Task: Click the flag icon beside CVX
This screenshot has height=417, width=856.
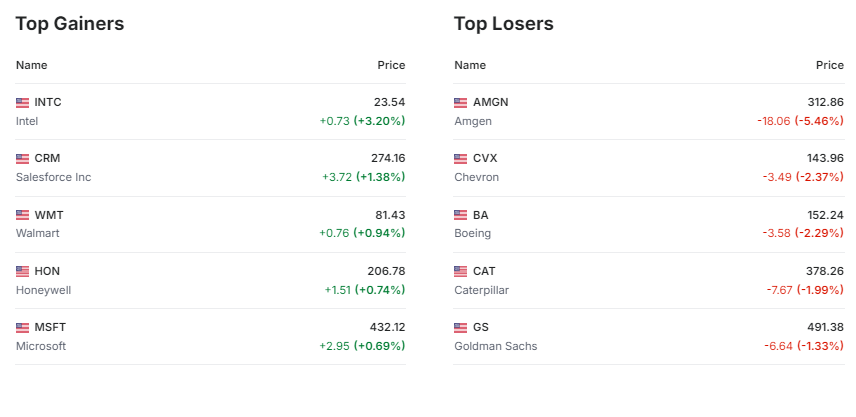Action: [461, 158]
